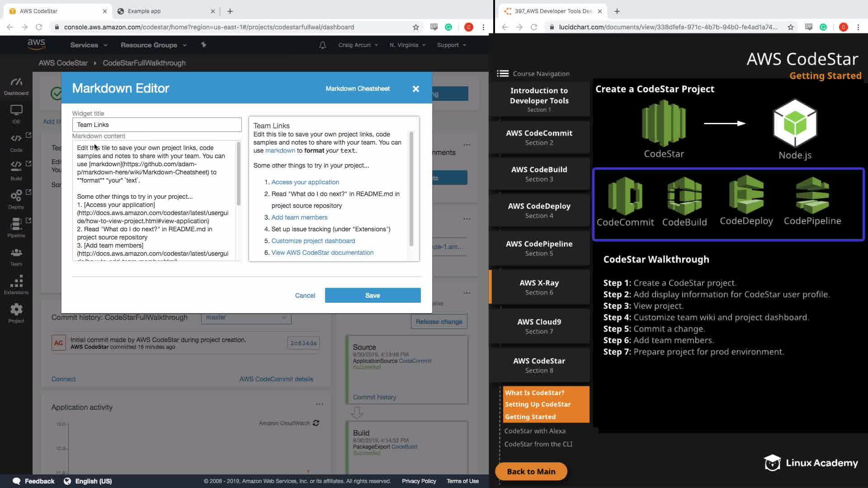Open the Extensions sidebar icon
868x488 pixels.
[x=16, y=285]
